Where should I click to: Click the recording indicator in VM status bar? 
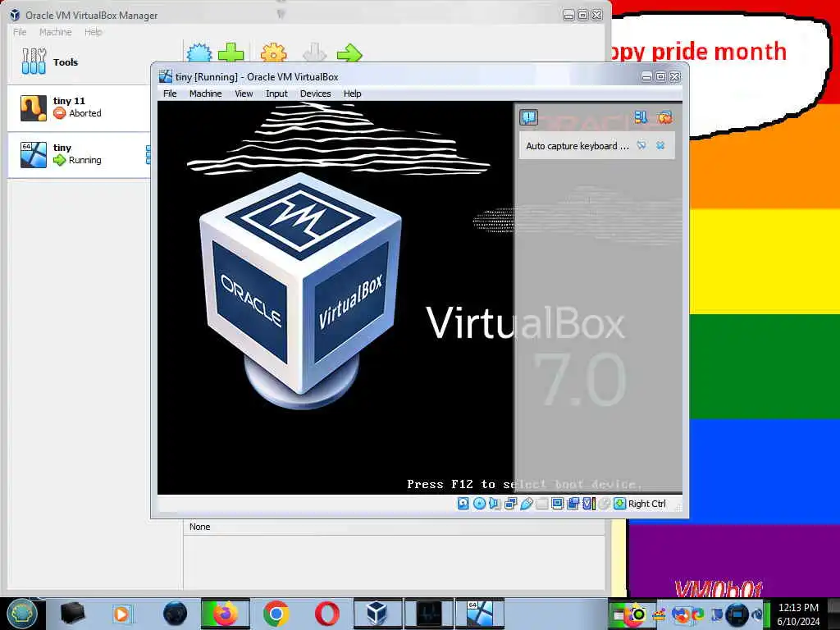(x=573, y=504)
